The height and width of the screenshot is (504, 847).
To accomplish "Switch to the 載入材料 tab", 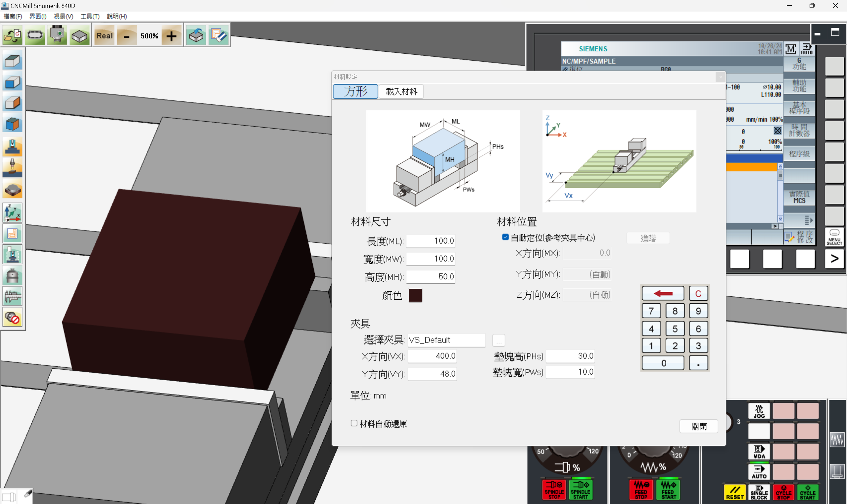I will pos(401,91).
